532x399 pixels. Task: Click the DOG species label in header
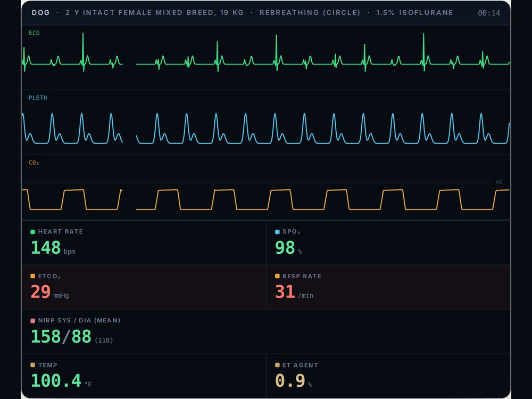tap(41, 13)
